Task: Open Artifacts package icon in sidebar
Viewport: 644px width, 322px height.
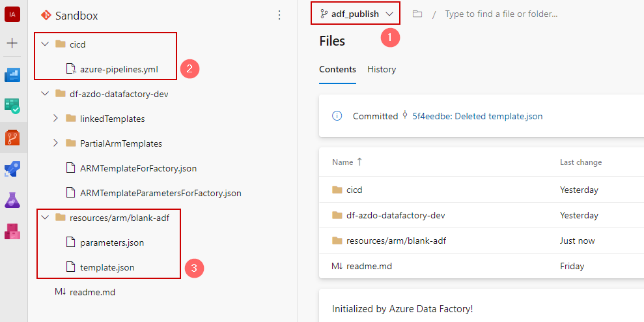Action: tap(12, 231)
